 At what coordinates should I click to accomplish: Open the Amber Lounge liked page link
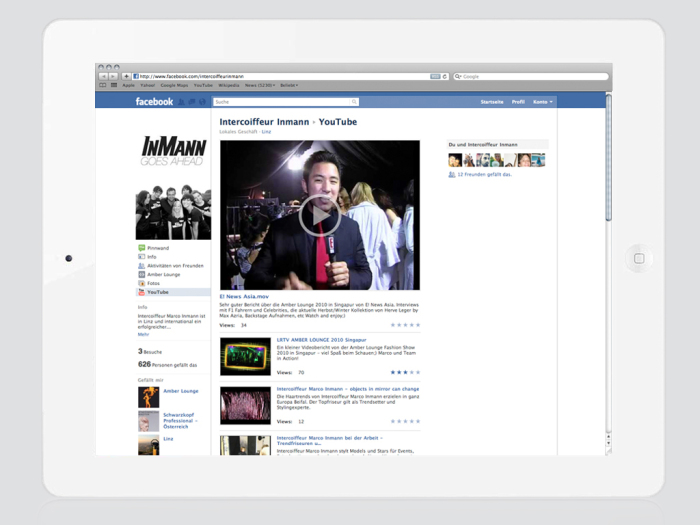(181, 391)
